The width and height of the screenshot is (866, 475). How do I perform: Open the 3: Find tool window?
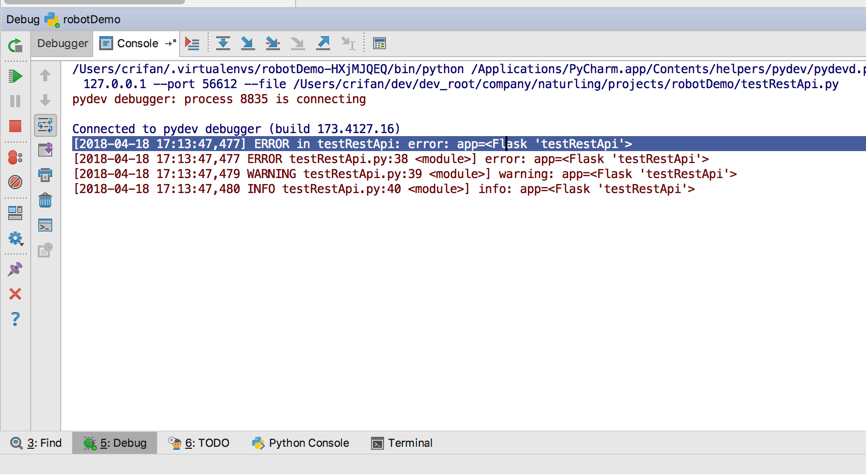click(36, 443)
